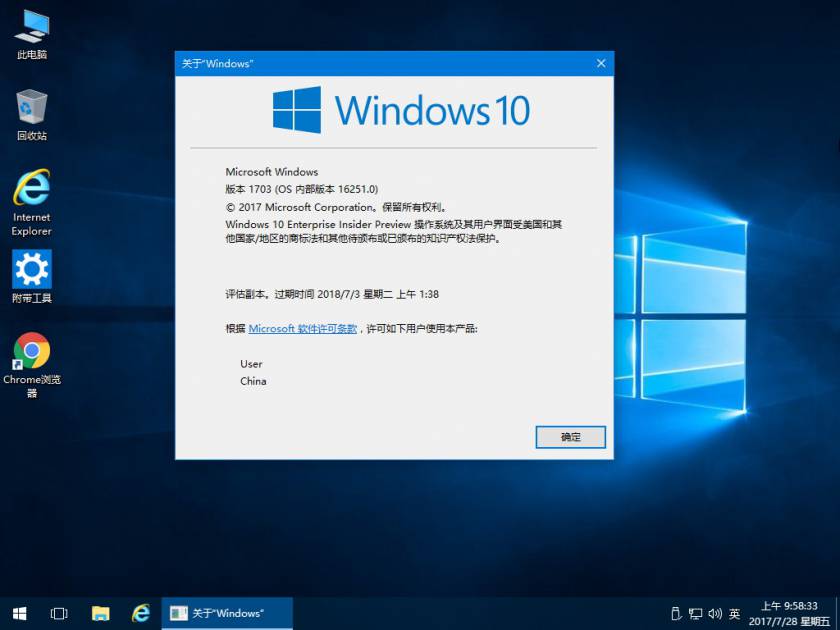Open the Microsoft 软件许可条款 link
Image resolution: width=840 pixels, height=630 pixels.
tap(303, 328)
